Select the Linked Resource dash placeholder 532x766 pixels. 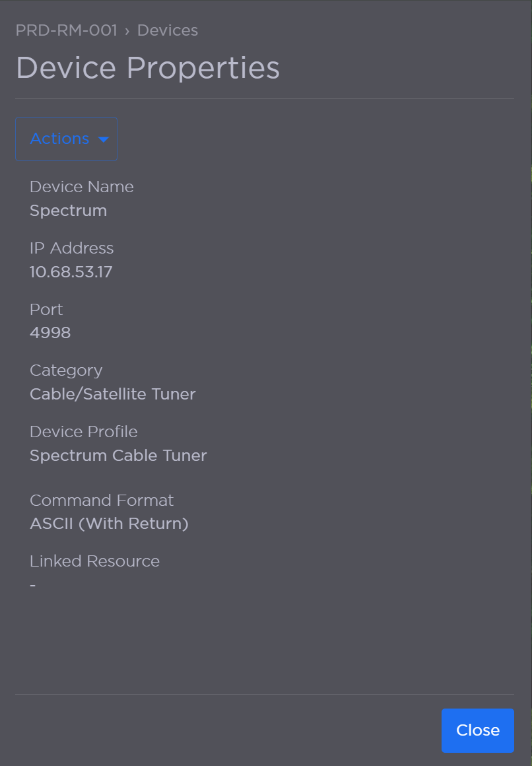[x=32, y=585]
